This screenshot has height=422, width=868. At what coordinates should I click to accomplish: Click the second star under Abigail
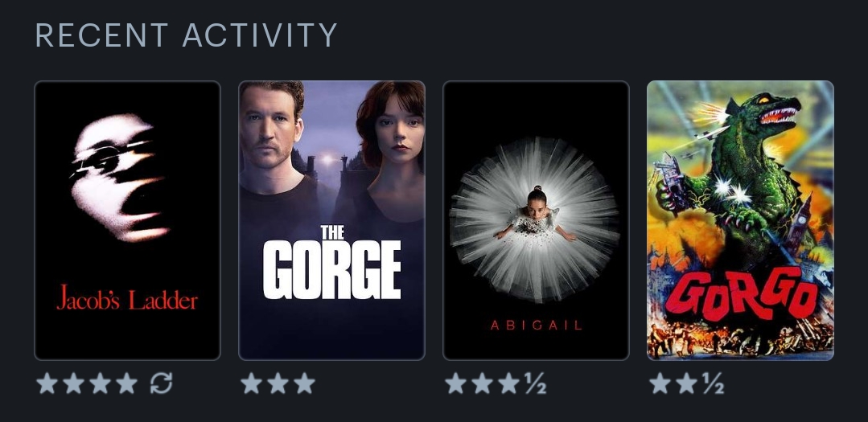click(x=482, y=383)
